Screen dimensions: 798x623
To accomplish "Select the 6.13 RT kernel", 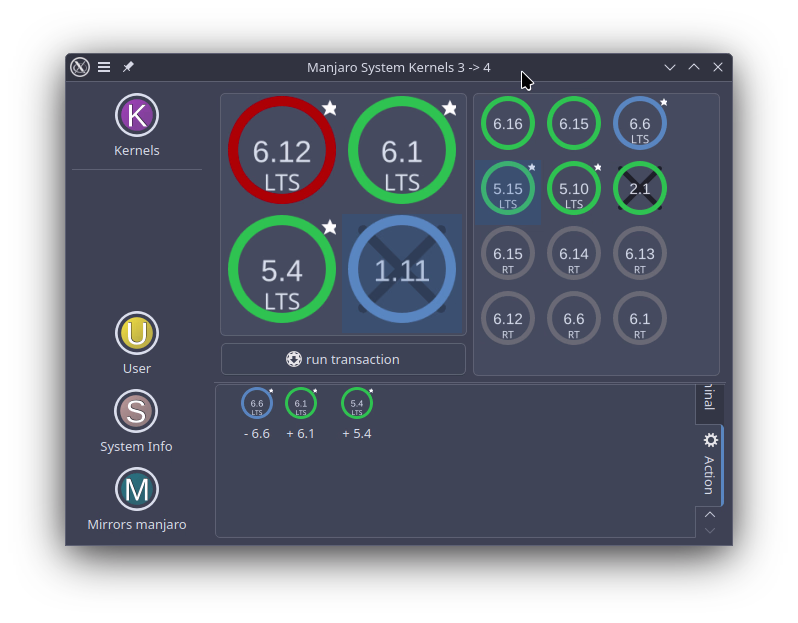I will click(x=640, y=253).
